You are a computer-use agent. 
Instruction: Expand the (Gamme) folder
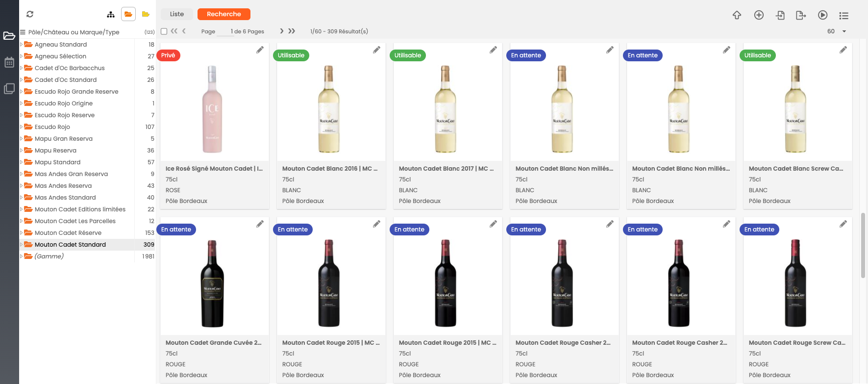(21, 256)
